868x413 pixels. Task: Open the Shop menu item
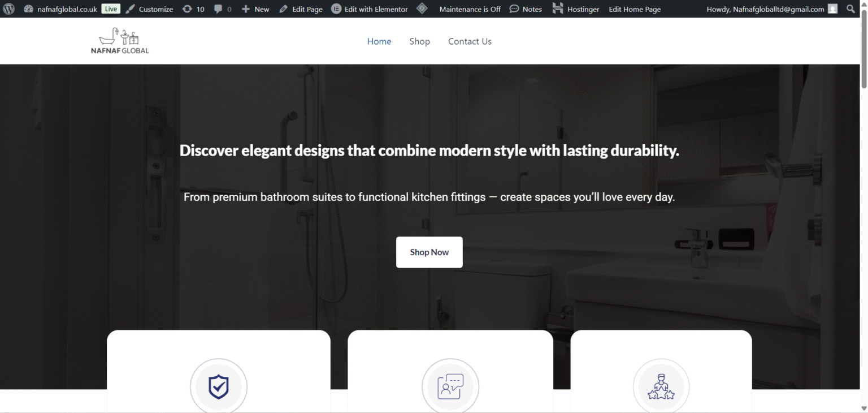coord(419,41)
